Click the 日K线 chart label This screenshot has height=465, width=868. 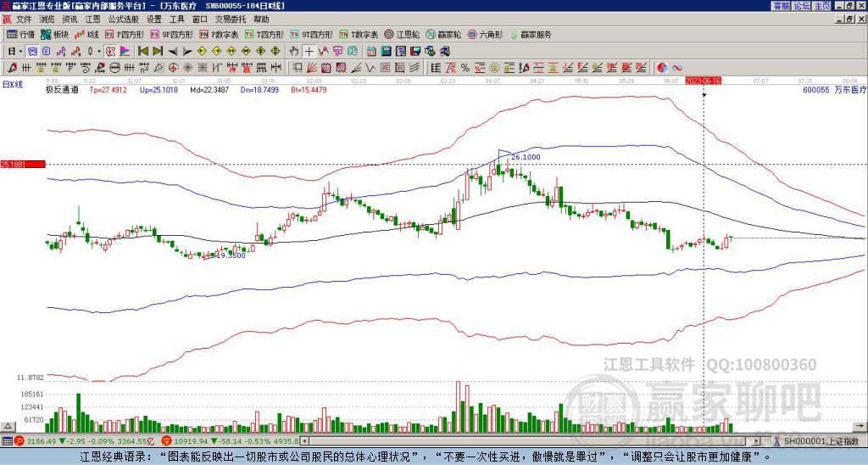click(x=12, y=85)
